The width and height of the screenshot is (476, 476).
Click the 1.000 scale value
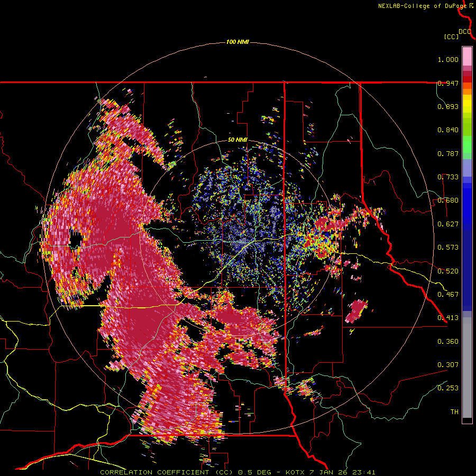(x=448, y=59)
